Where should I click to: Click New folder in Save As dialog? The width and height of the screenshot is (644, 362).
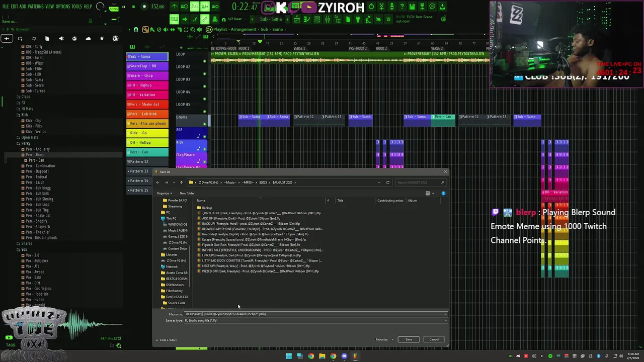[x=187, y=193]
